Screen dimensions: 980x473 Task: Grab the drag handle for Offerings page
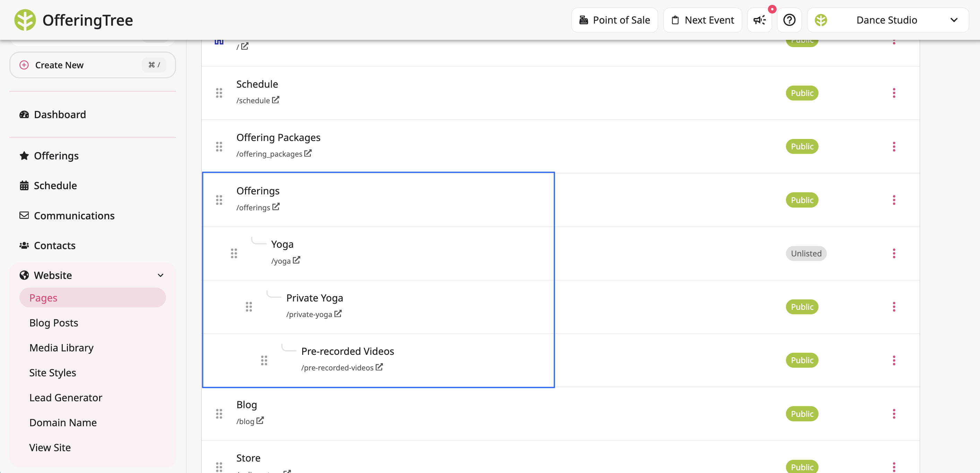pyautogui.click(x=219, y=200)
